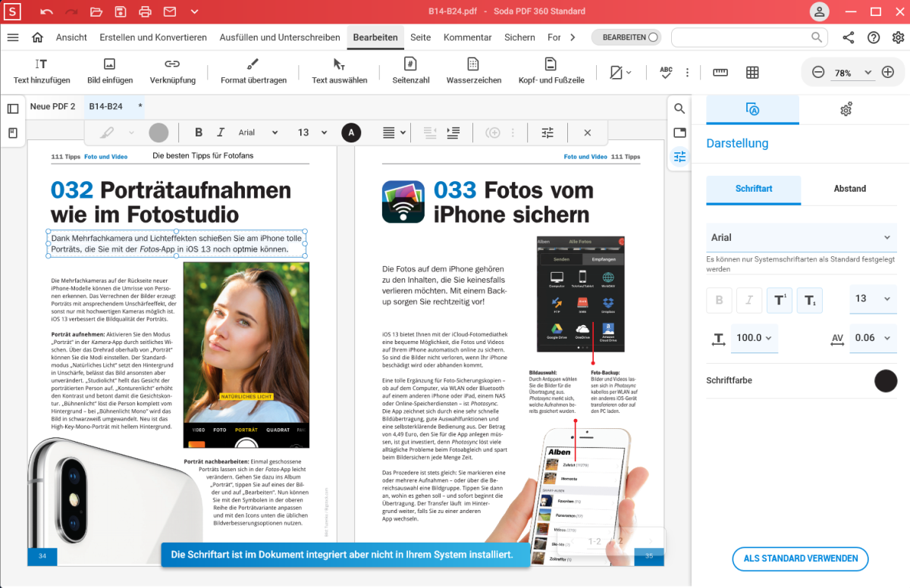Image resolution: width=910 pixels, height=588 pixels.
Task: Switch to the Seite tab
Action: click(420, 37)
